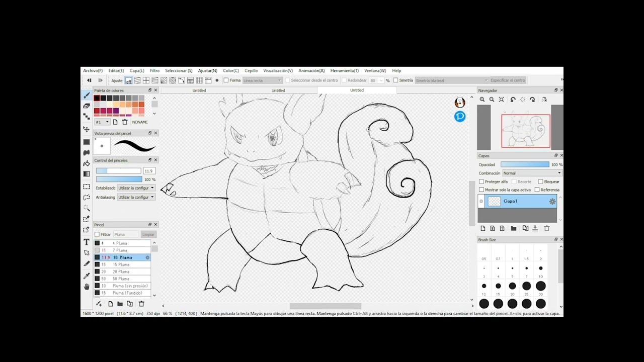Zoom in using the Navegador magnifier plus

pyautogui.click(x=482, y=100)
